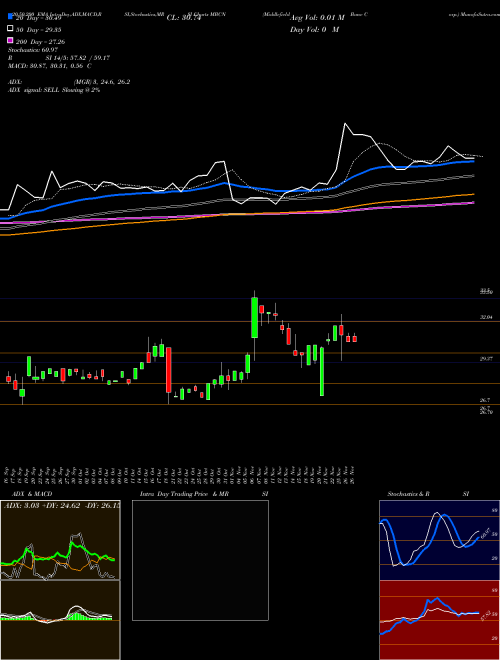Viewport: 500px width, 660px height.
Task: Click the blue 20 Day EMA legend swatch
Action: click(x=10, y=17)
